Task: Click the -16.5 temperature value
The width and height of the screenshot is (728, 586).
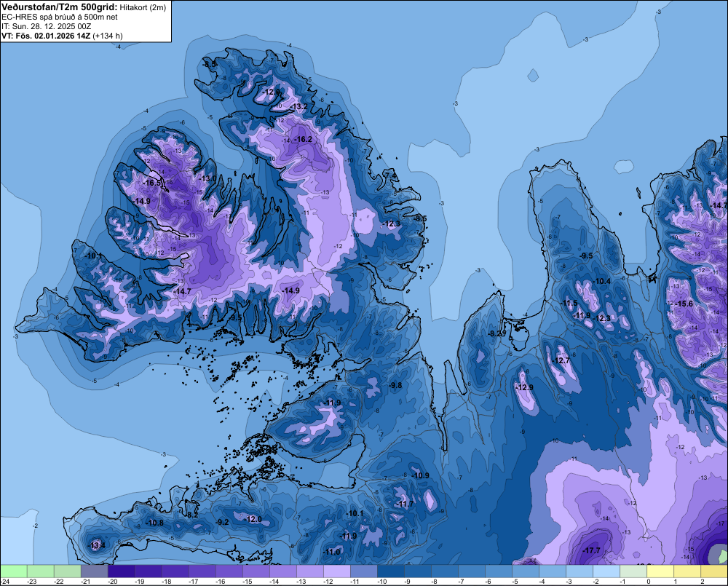Action: point(152,183)
